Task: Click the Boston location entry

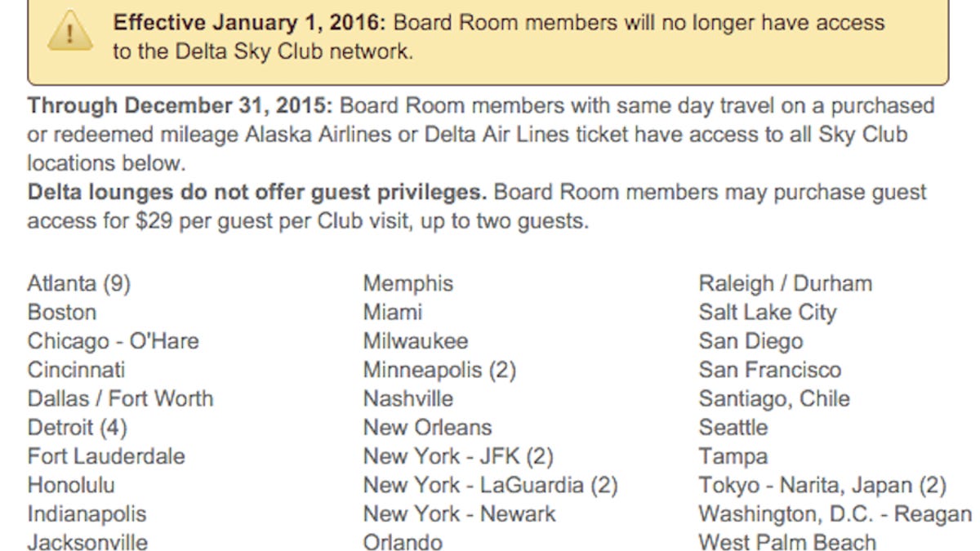Action: click(62, 313)
